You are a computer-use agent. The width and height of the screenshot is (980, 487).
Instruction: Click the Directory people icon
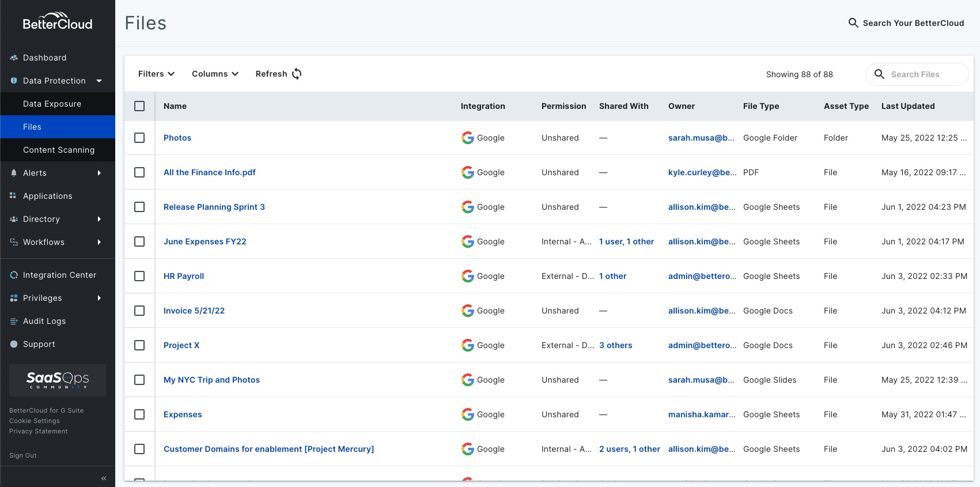(14, 219)
